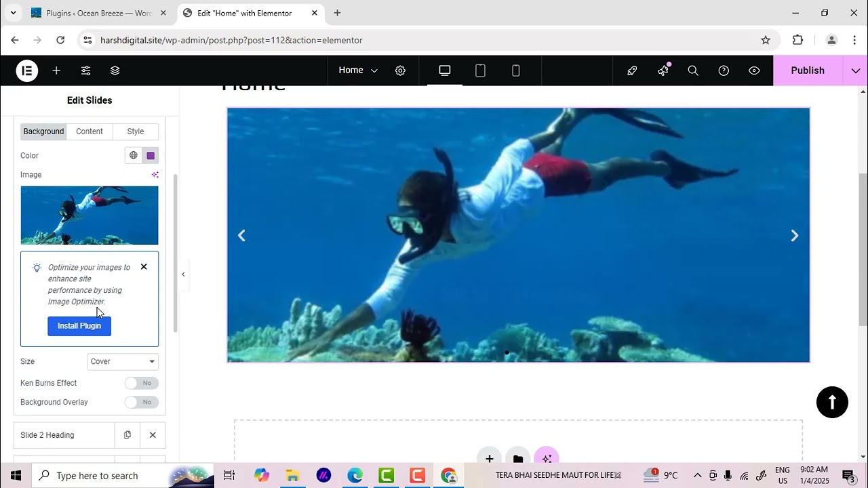Image resolution: width=868 pixels, height=488 pixels.
Task: Click the Windows taskbar search box
Action: [x=122, y=475]
